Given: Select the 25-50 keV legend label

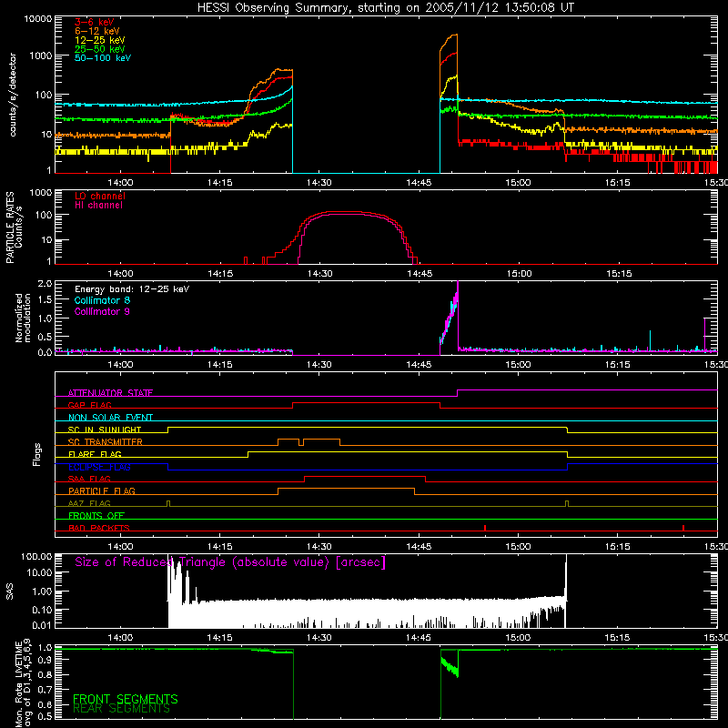Looking at the screenshot, I should point(100,49).
